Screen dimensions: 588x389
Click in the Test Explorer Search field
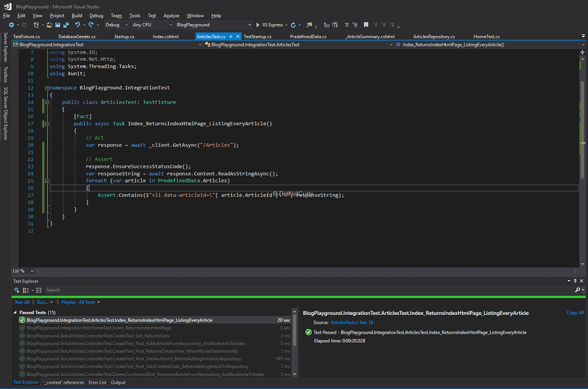pyautogui.click(x=309, y=290)
